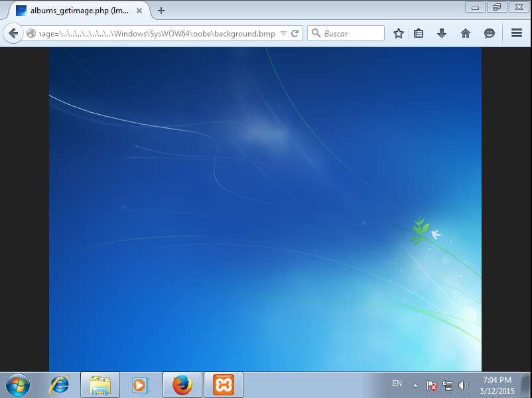Go back with the Firefox back arrow
The image size is (532, 398).
point(13,33)
